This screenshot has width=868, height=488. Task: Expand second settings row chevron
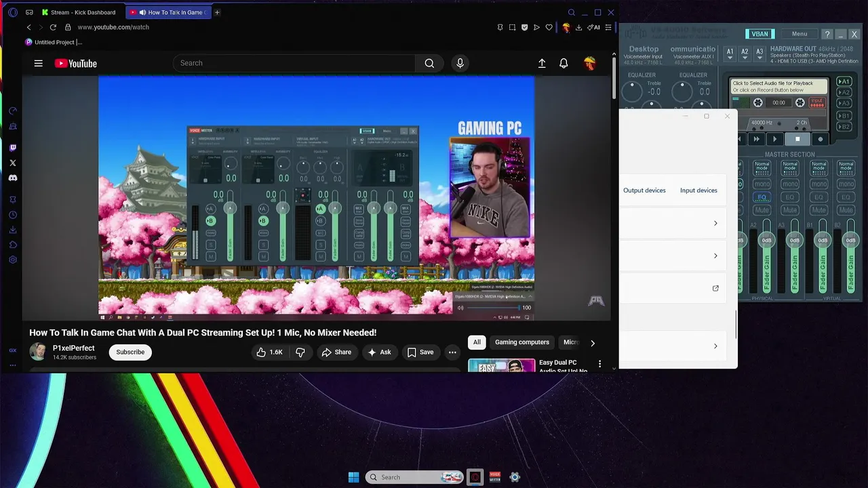click(x=715, y=256)
